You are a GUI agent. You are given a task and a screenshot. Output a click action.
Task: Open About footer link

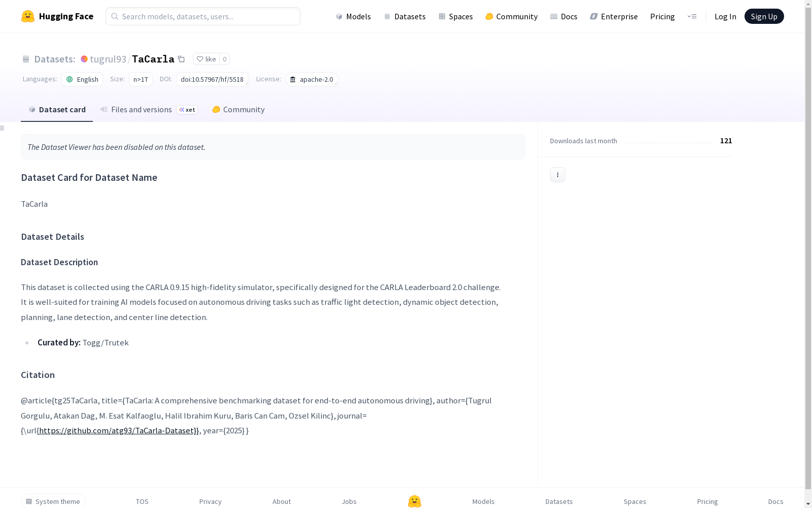pyautogui.click(x=282, y=501)
